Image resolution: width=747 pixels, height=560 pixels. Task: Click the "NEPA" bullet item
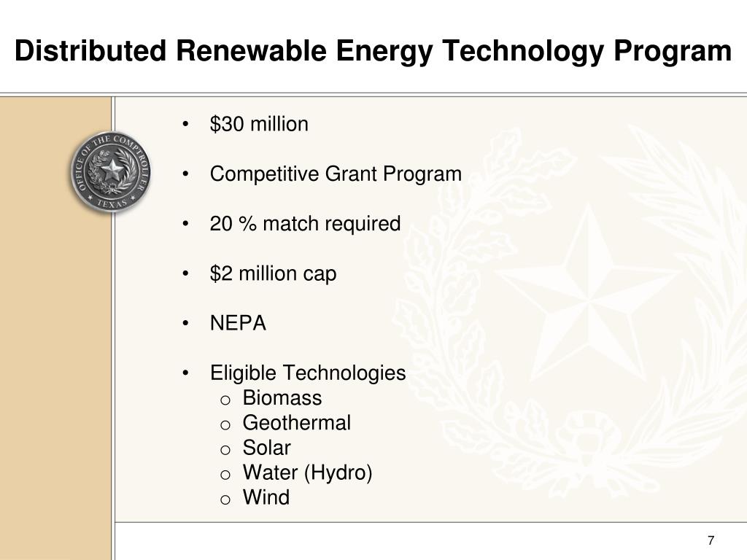pos(238,323)
